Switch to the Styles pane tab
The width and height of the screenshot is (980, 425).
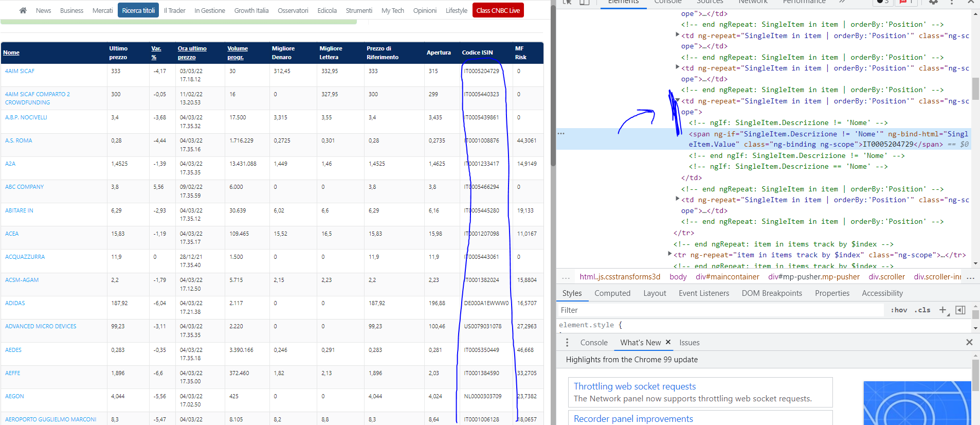(x=572, y=293)
